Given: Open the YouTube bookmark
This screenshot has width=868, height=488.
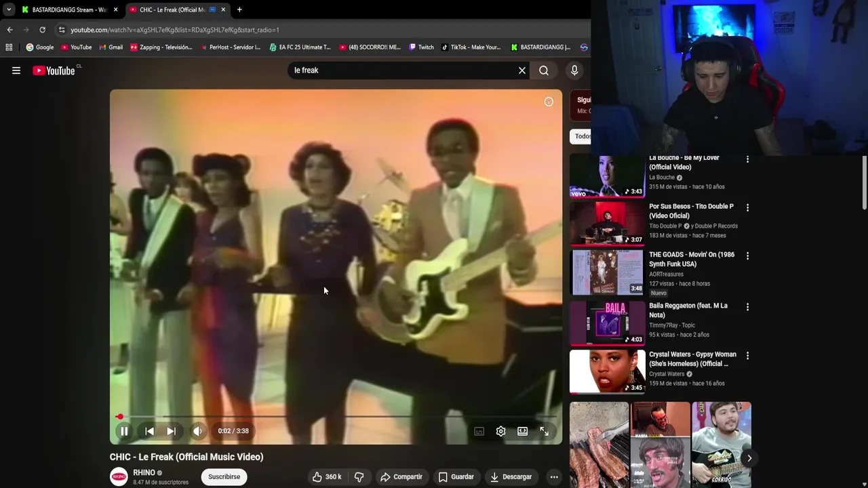Looking at the screenshot, I should coord(77,47).
